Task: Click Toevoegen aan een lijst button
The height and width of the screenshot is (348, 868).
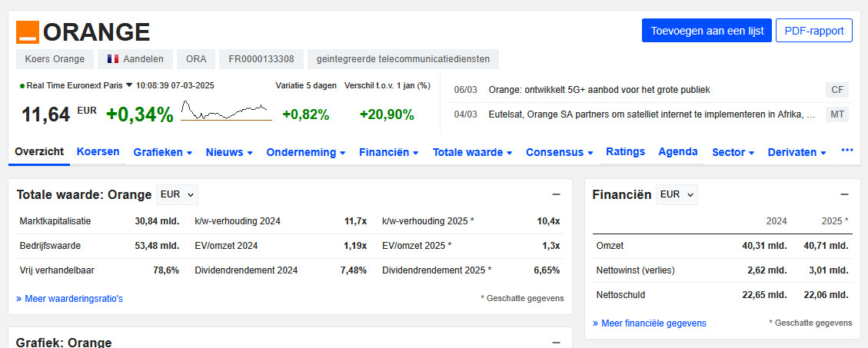Action: click(x=707, y=31)
